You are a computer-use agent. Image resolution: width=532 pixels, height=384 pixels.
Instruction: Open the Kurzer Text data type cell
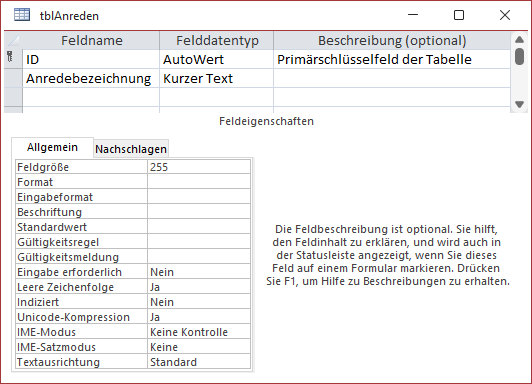(x=216, y=79)
